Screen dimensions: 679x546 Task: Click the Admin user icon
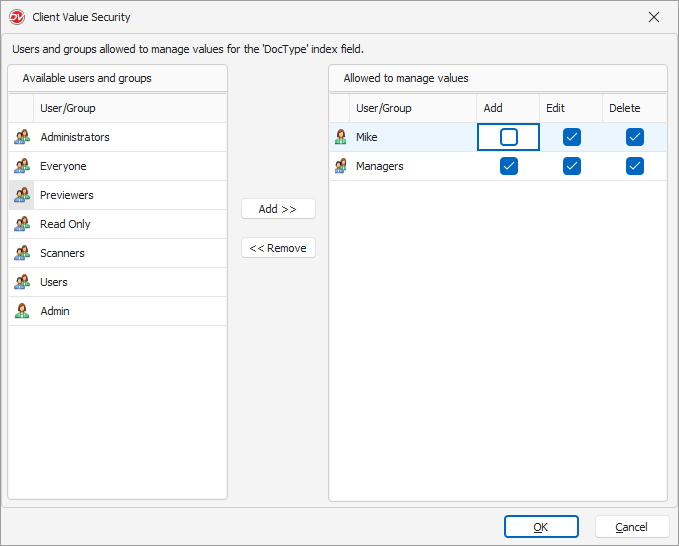coord(22,311)
